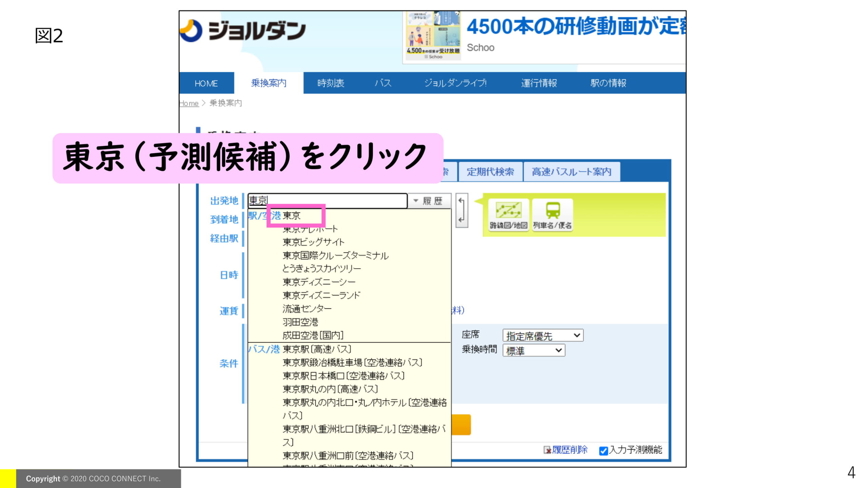Select suggestion 羽田空港

pyautogui.click(x=300, y=322)
